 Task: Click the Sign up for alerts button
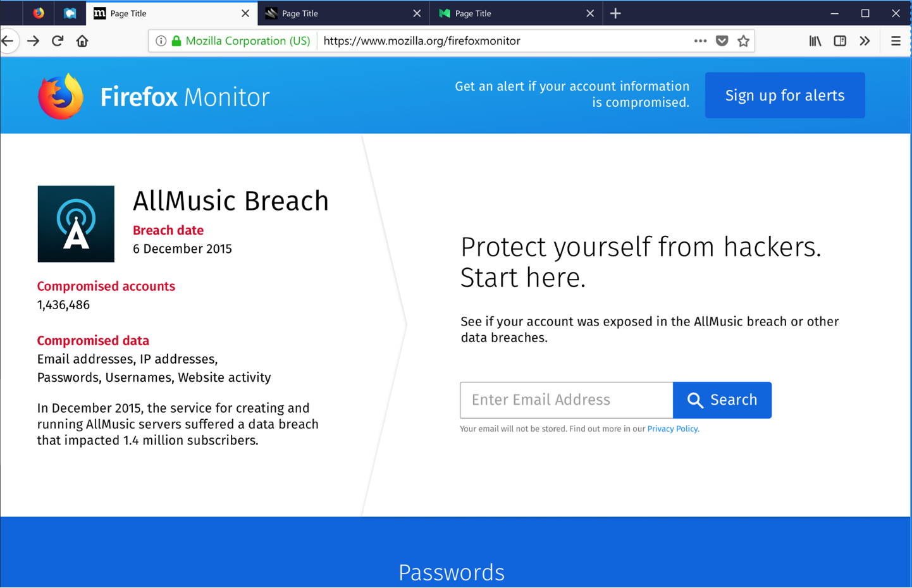[x=785, y=95]
